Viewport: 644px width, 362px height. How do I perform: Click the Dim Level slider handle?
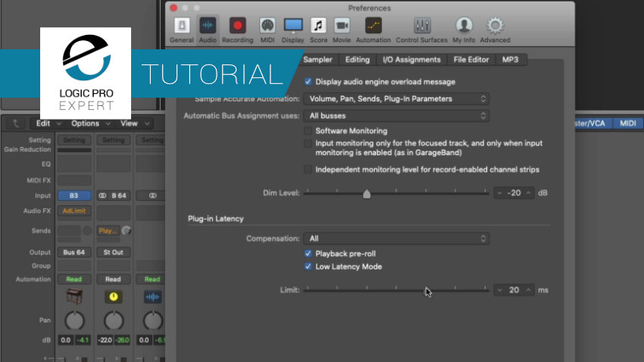[x=367, y=193]
